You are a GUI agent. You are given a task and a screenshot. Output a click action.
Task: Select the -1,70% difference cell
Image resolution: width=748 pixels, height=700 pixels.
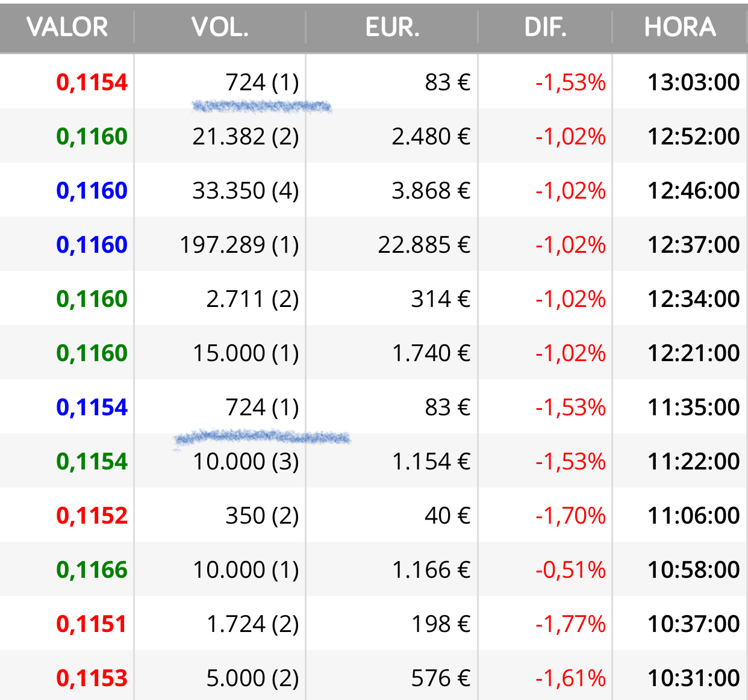click(570, 516)
